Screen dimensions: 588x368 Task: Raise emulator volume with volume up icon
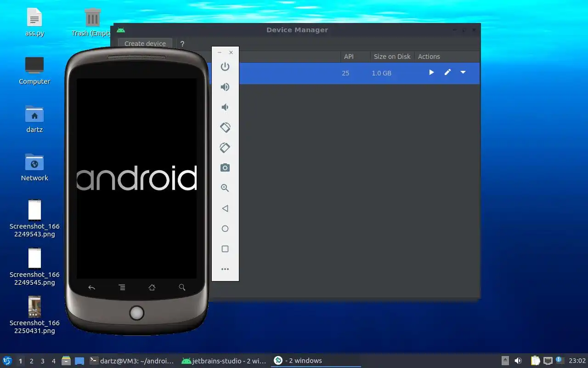[225, 87]
